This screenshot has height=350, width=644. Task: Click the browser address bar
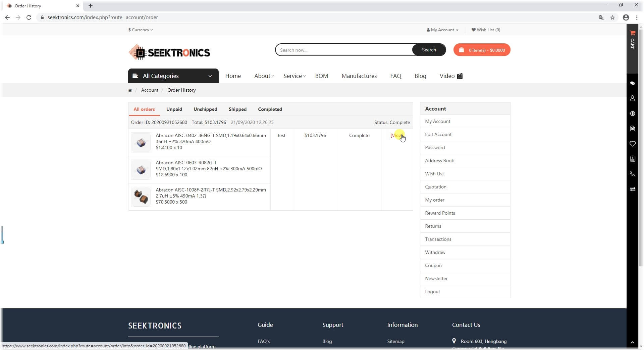[x=315, y=17]
